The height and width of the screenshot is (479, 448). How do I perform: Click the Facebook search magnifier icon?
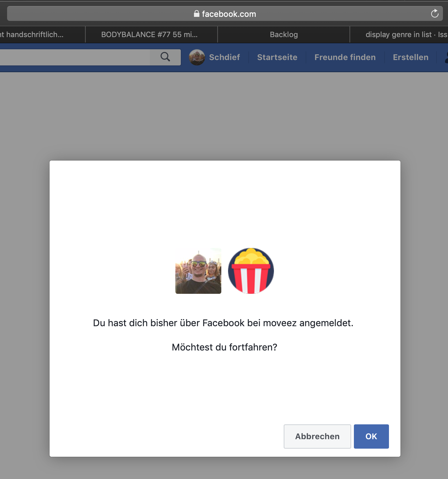[x=165, y=57]
